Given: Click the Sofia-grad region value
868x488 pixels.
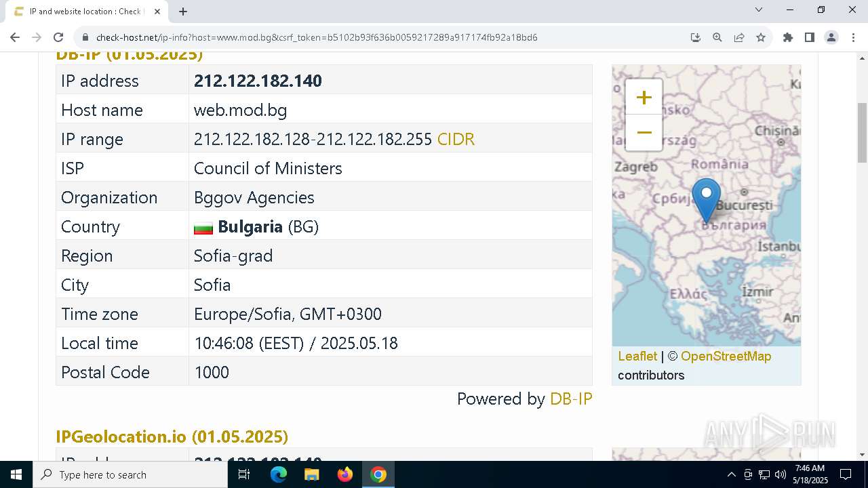Looking at the screenshot, I should [x=233, y=256].
